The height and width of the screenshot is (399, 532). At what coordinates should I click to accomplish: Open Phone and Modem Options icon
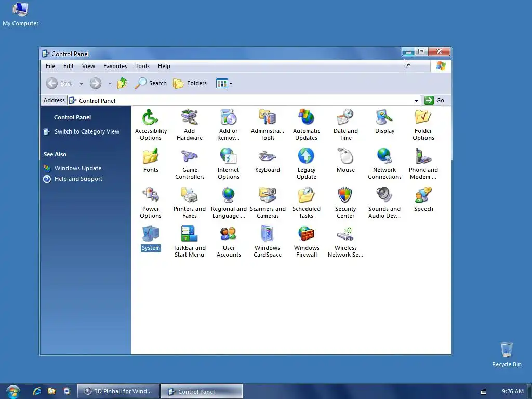(423, 164)
